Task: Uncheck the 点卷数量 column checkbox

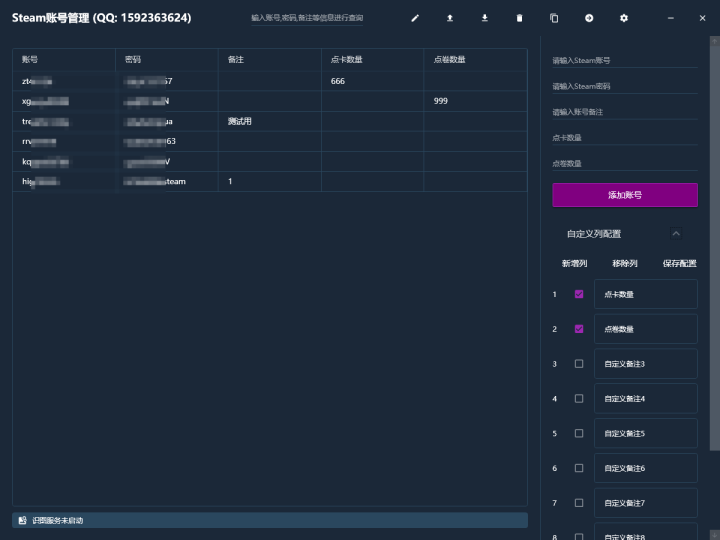Action: pyautogui.click(x=579, y=328)
